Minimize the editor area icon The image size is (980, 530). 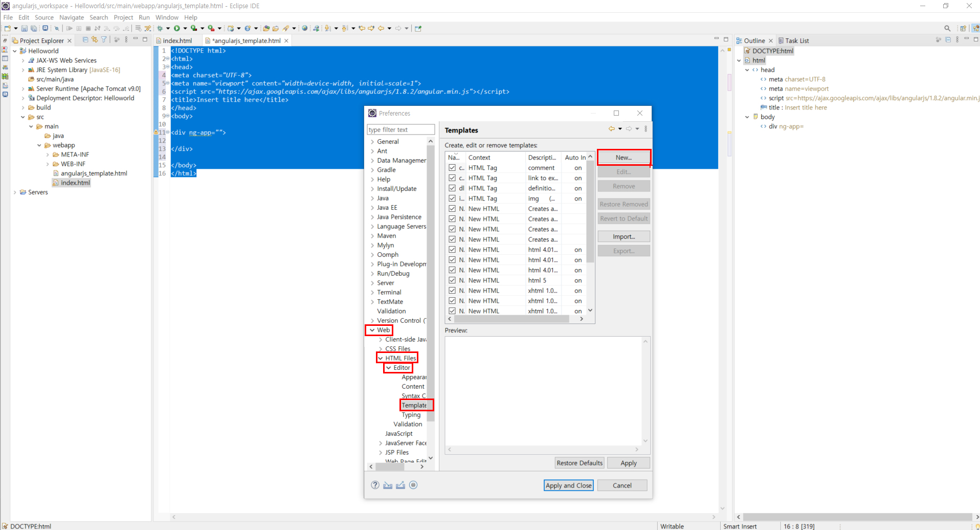(716, 39)
